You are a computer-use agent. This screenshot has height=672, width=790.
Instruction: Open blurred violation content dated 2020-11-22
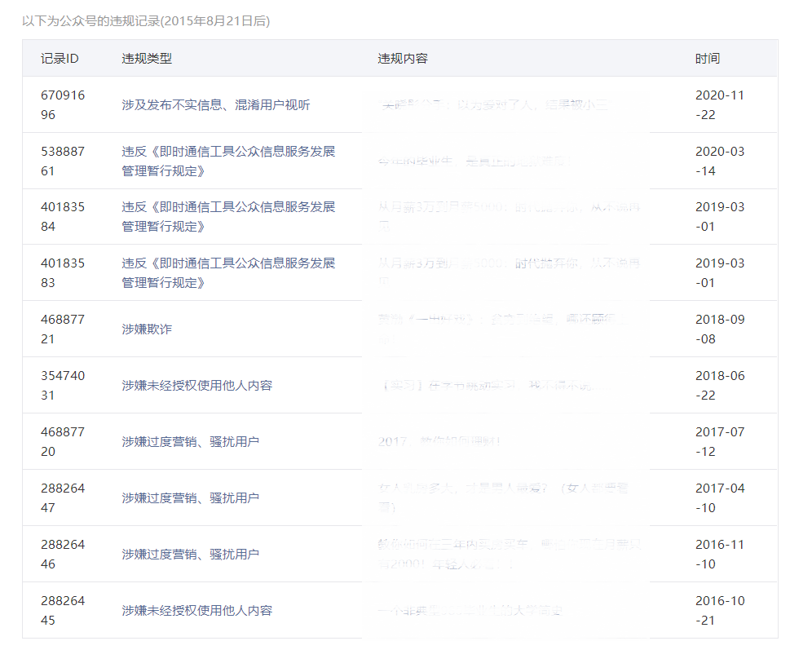point(493,105)
